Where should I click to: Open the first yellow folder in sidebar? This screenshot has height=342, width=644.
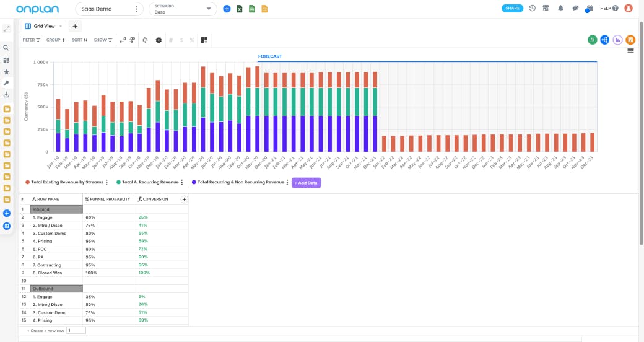coord(7,109)
